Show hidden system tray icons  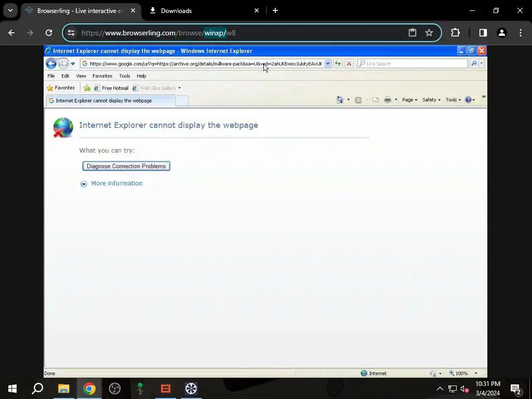(440, 389)
